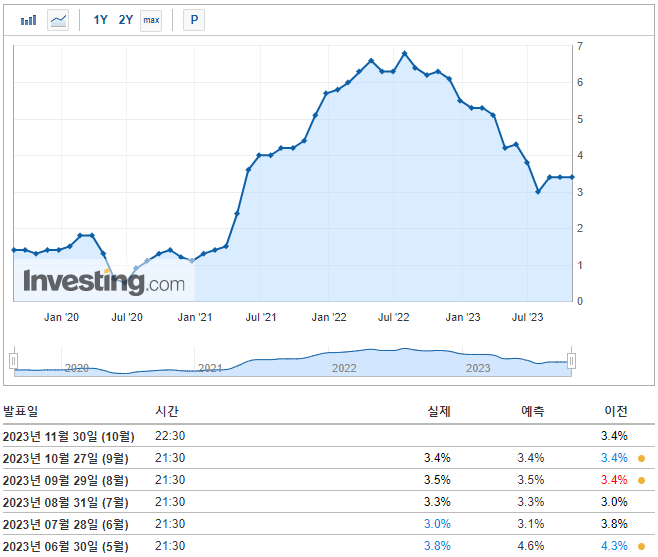Click 22:30 time in 11월 30일 row
This screenshot has width=658, height=557.
pyautogui.click(x=170, y=436)
